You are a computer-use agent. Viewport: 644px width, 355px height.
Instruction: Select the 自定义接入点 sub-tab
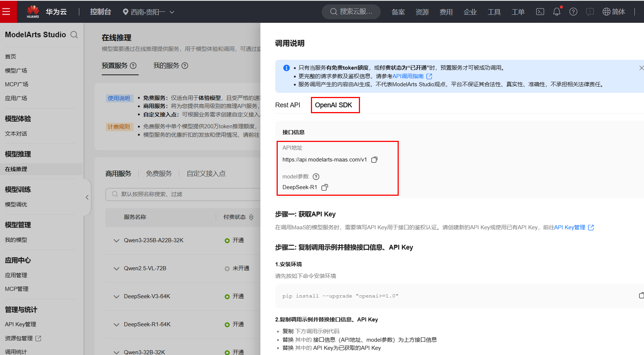206,174
